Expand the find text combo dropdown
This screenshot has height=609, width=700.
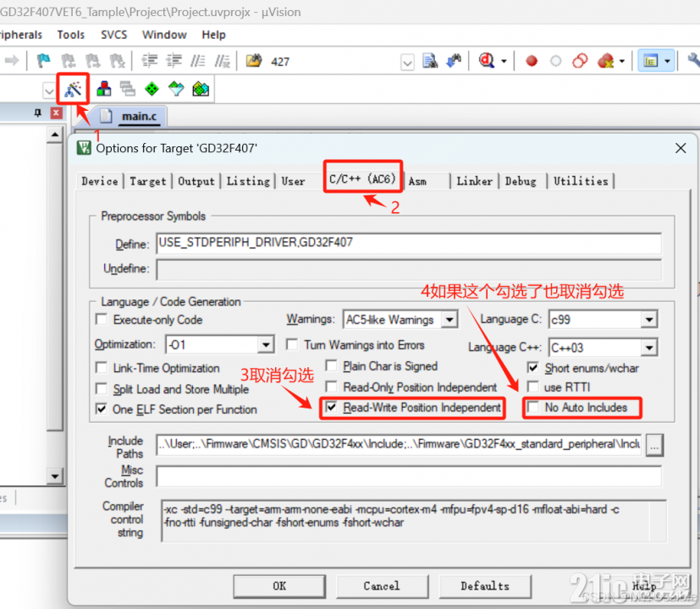tap(407, 63)
